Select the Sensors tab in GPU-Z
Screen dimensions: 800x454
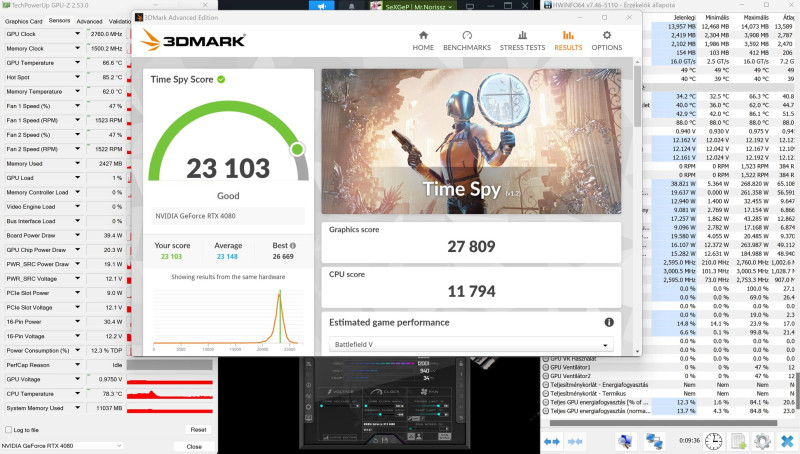pyautogui.click(x=60, y=21)
